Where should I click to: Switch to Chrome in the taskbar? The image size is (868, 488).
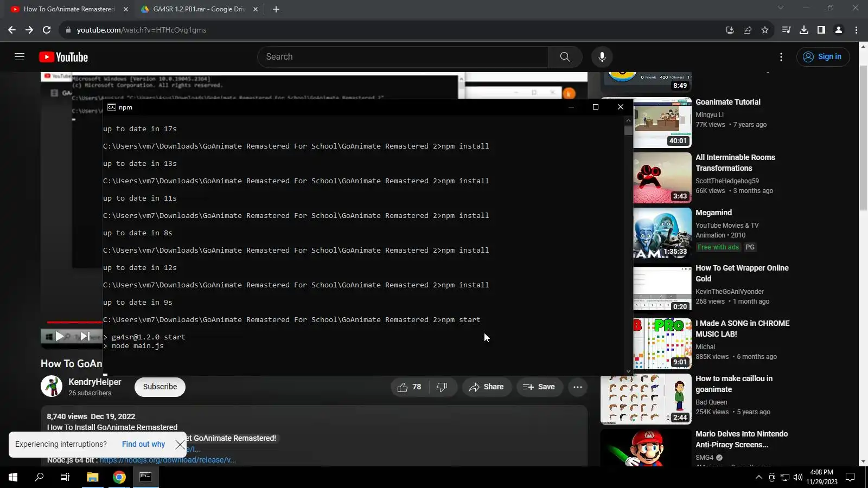pyautogui.click(x=119, y=477)
